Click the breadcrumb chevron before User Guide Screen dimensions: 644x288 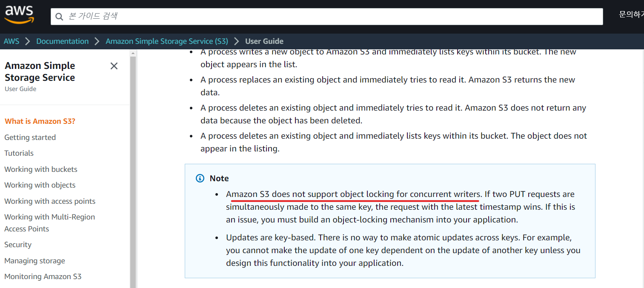(237, 41)
